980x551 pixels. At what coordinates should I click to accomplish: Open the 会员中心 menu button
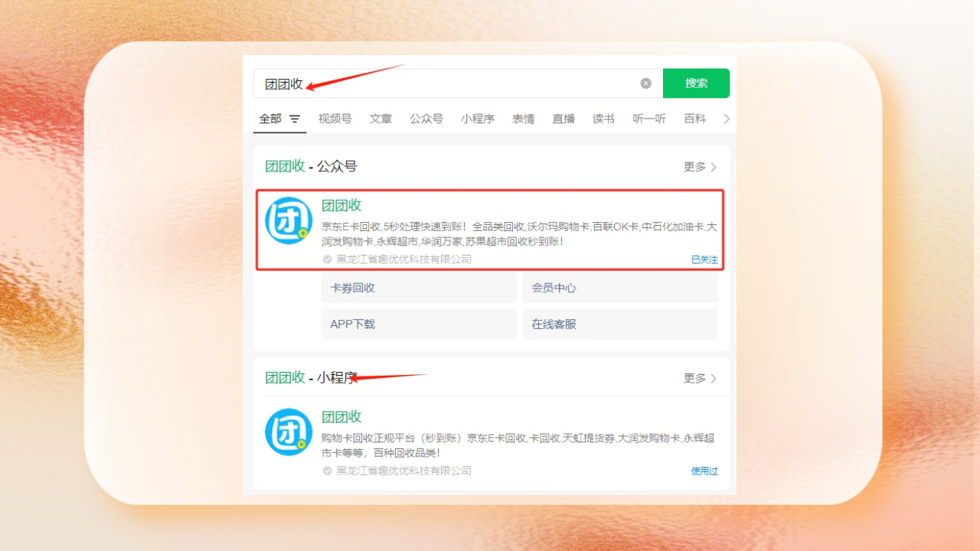[620, 289]
